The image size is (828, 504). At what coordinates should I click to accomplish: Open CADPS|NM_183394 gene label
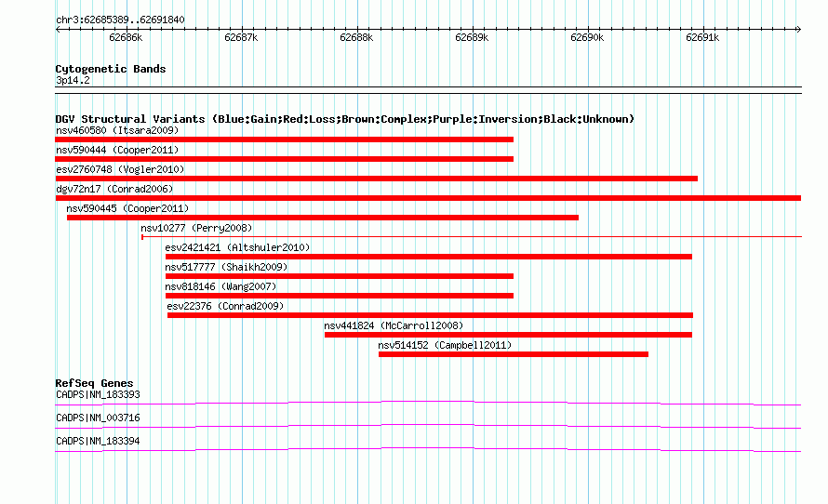click(x=98, y=441)
